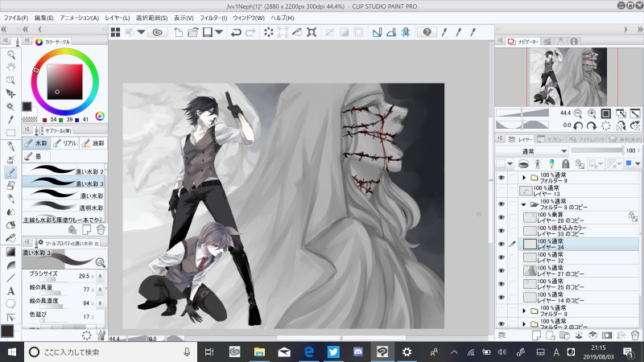Screen dimensions: 644x362
Task: Toggle Lock Layer padlock icon
Action: (566, 164)
